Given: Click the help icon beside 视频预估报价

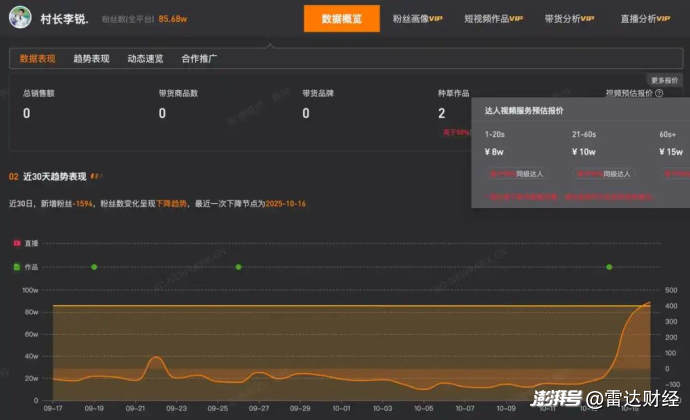Looking at the screenshot, I should point(659,93).
